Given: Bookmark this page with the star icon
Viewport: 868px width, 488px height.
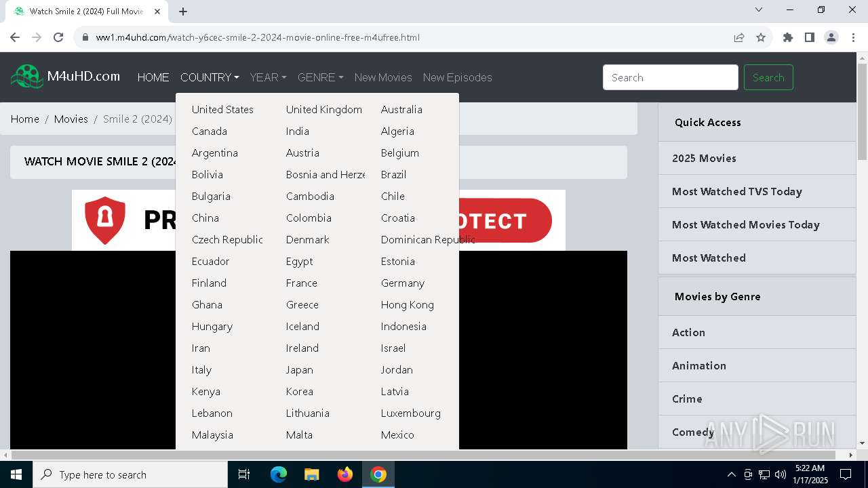Looking at the screenshot, I should [x=761, y=37].
